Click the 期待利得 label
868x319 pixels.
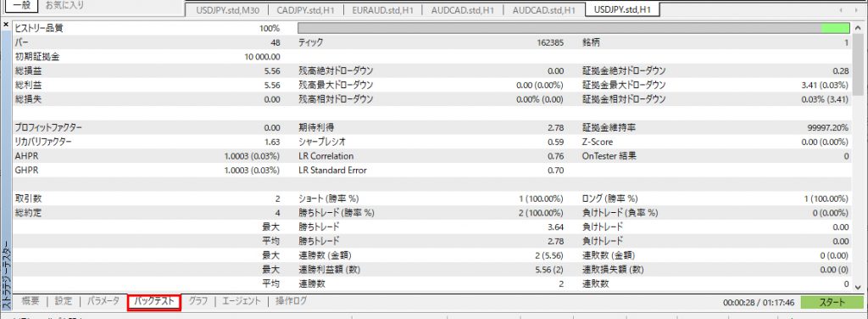(x=315, y=128)
